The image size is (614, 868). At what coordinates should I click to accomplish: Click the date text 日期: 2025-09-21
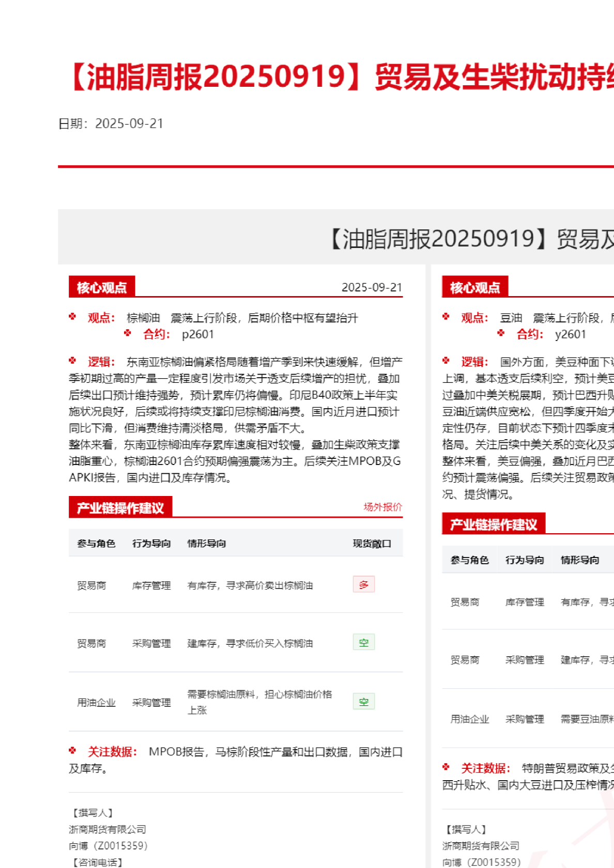click(x=111, y=123)
